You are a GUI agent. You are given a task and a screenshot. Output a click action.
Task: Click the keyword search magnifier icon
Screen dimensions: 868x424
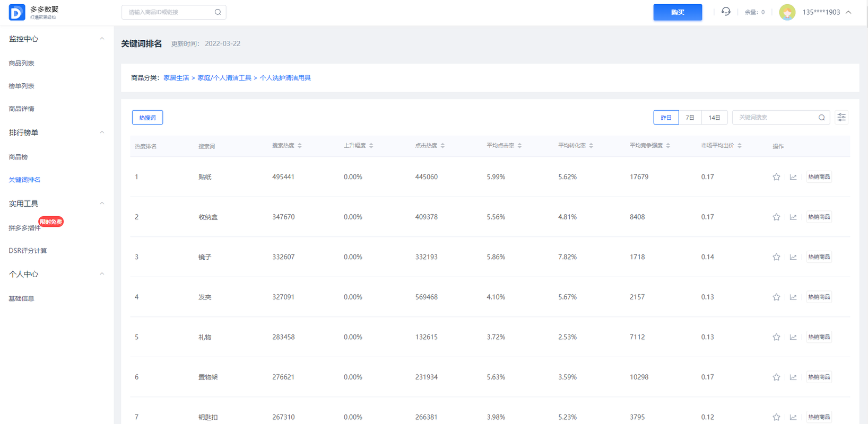pos(821,118)
